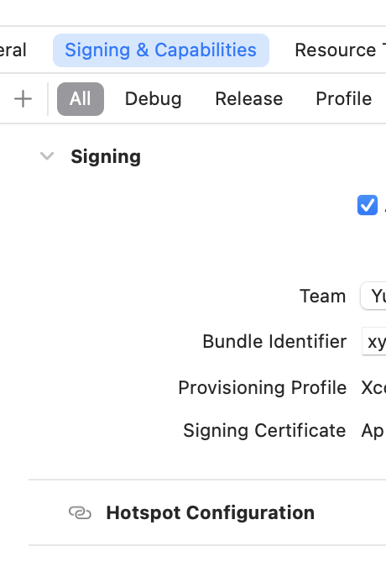Open the Team dropdown

(x=373, y=296)
